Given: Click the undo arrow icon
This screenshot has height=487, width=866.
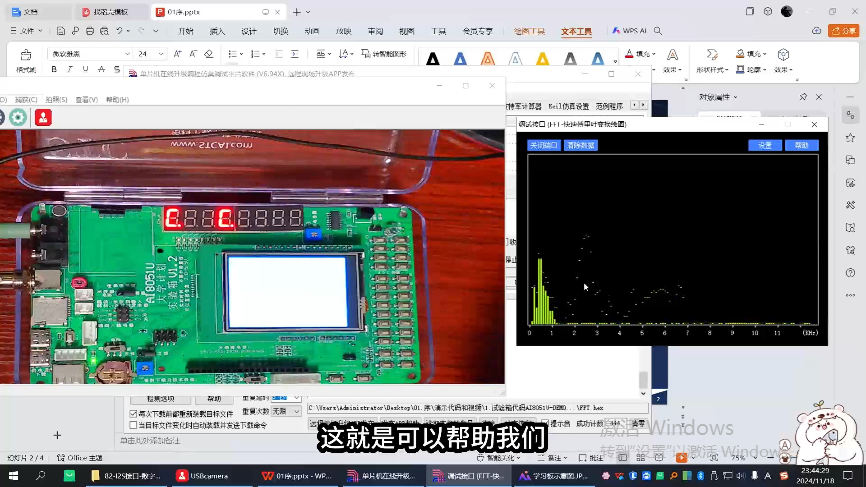Looking at the screenshot, I should (x=119, y=31).
